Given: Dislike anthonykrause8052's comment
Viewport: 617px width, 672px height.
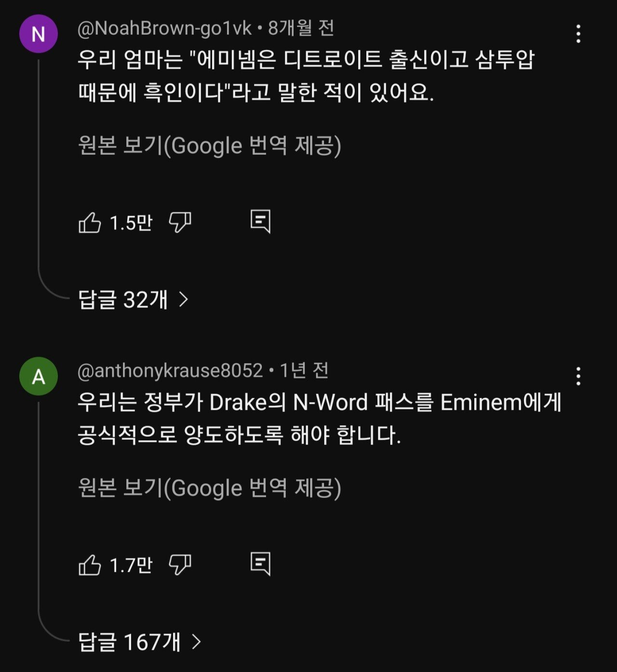Looking at the screenshot, I should [180, 564].
